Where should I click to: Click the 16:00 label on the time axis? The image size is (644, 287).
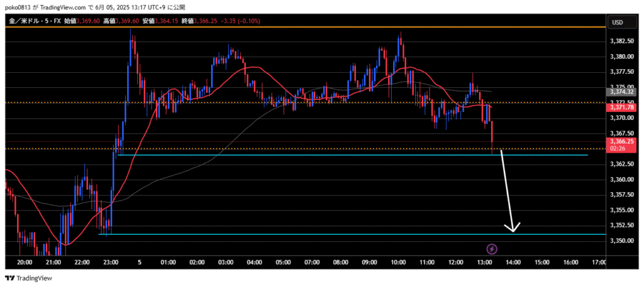coord(571,262)
